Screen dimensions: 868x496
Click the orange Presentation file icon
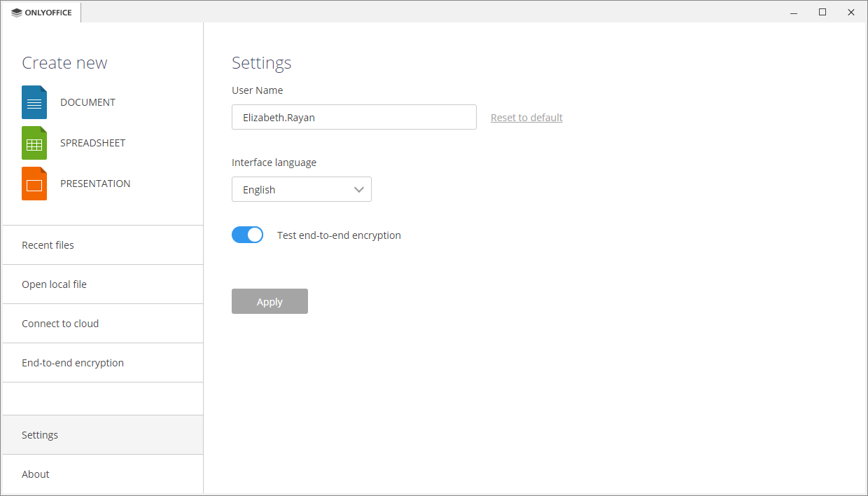[x=34, y=184]
